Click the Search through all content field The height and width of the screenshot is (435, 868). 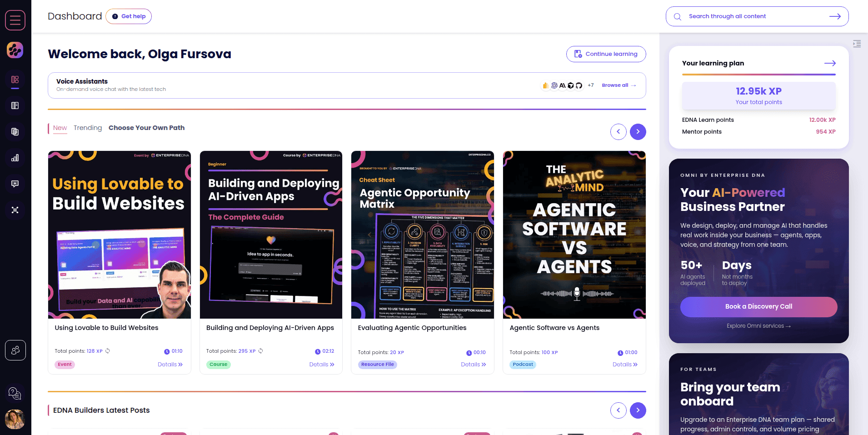(x=757, y=16)
